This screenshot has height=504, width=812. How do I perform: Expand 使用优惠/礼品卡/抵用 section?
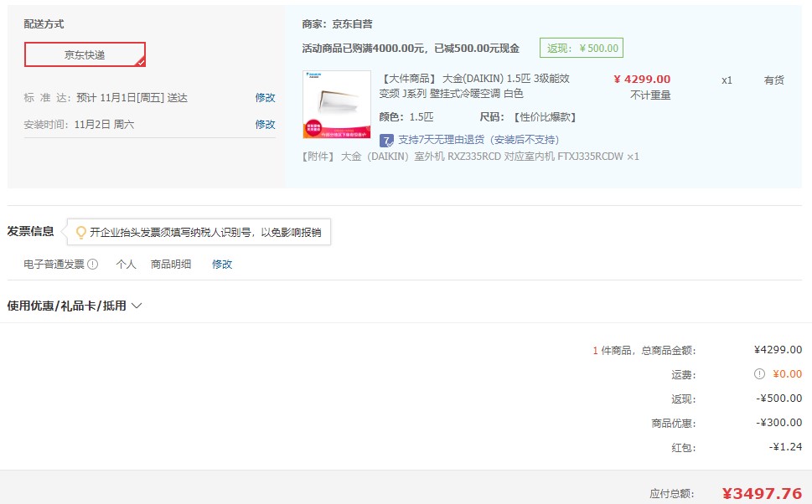click(74, 306)
